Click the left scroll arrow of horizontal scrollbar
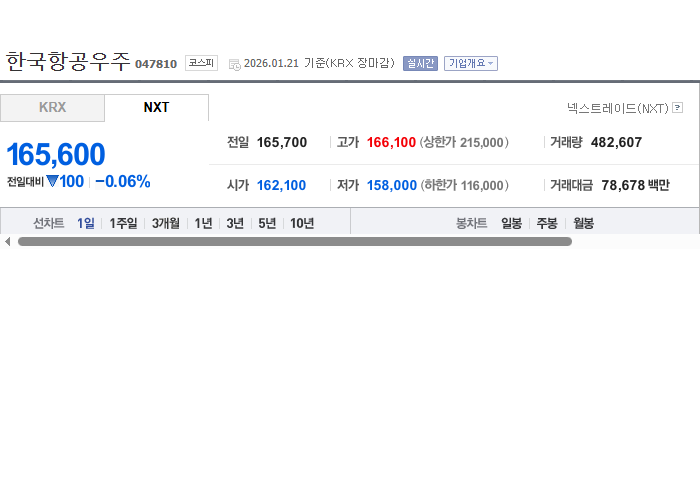Image resolution: width=700 pixels, height=490 pixels. pos(8,241)
